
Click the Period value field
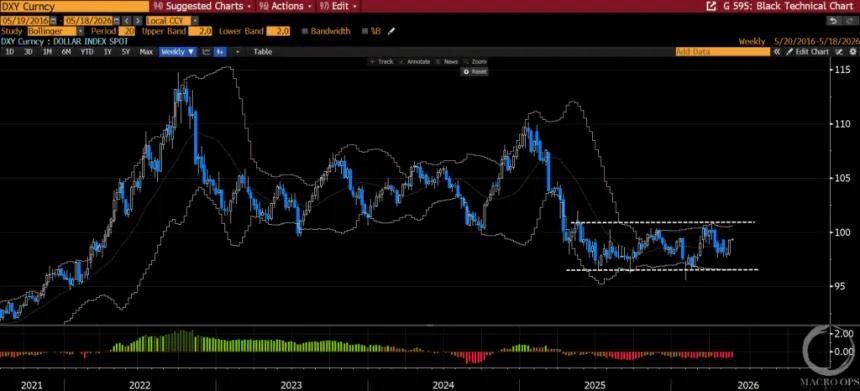126,31
